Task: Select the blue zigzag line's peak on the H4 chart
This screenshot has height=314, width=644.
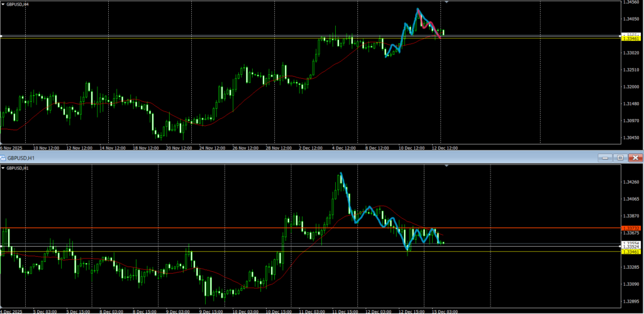Action: 418,9
